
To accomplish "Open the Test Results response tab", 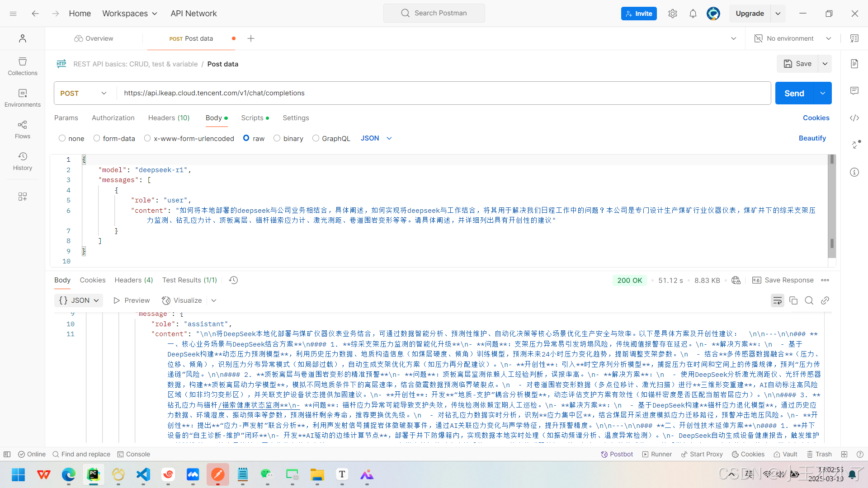I will tap(189, 280).
